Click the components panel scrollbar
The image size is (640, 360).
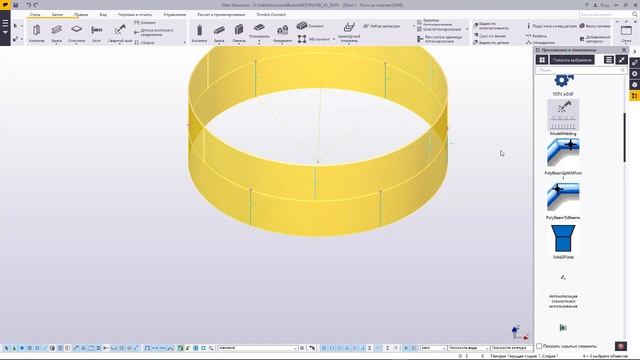point(624,138)
